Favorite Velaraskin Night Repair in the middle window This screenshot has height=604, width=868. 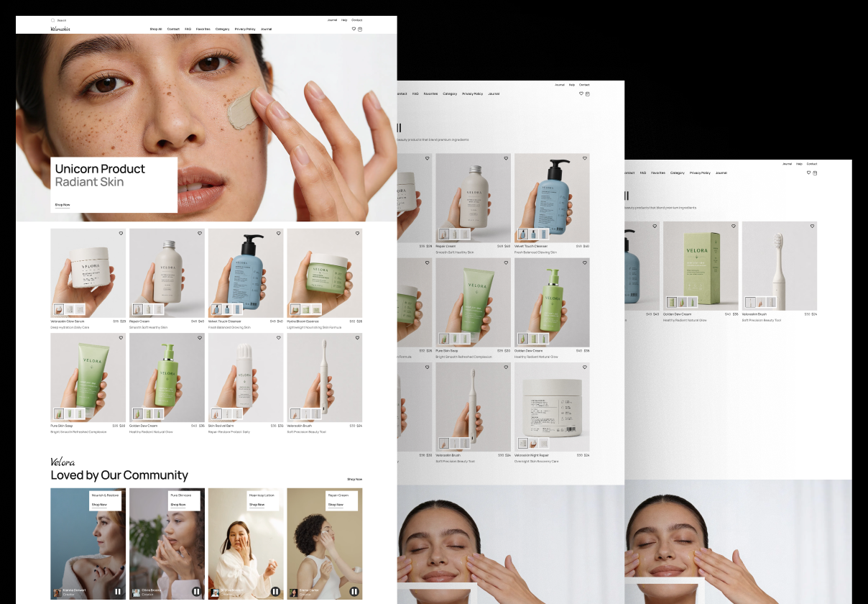(x=585, y=367)
